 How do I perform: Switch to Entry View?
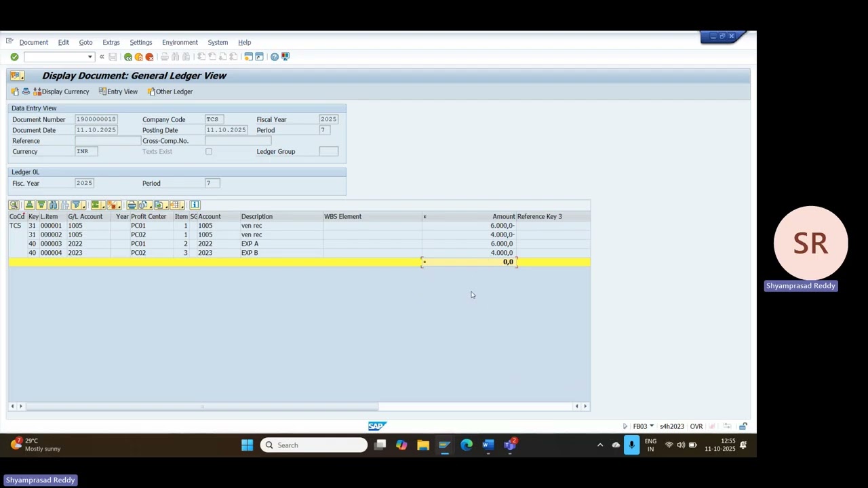click(118, 91)
